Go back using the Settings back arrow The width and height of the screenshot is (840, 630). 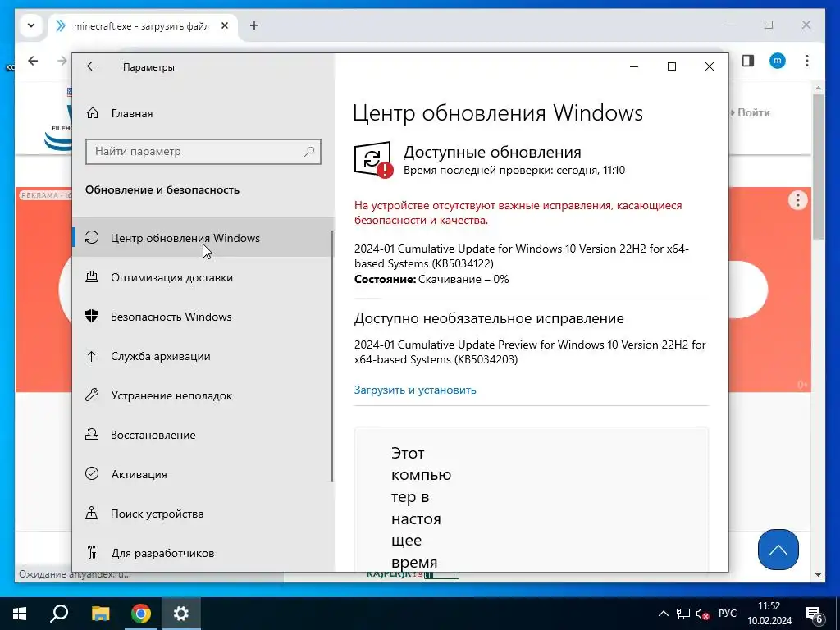[92, 66]
